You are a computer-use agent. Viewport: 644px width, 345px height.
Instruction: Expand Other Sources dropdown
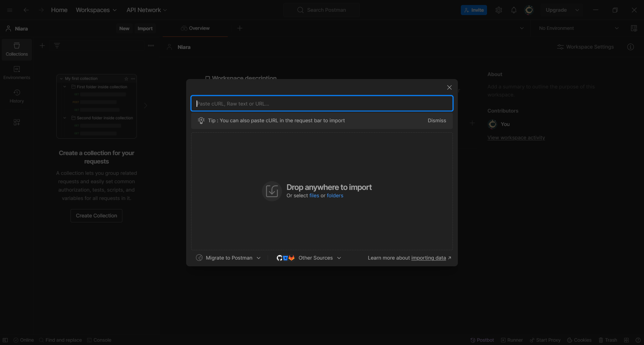[x=309, y=258]
